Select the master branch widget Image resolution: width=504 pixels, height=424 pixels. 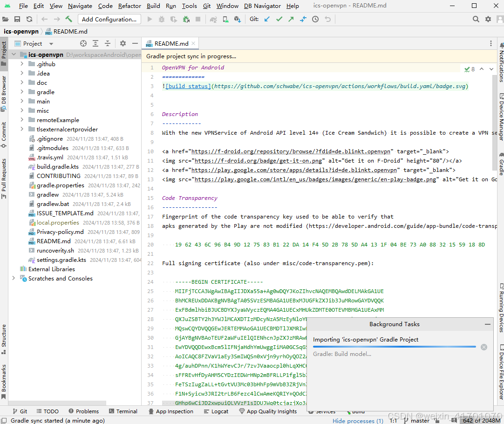416,421
